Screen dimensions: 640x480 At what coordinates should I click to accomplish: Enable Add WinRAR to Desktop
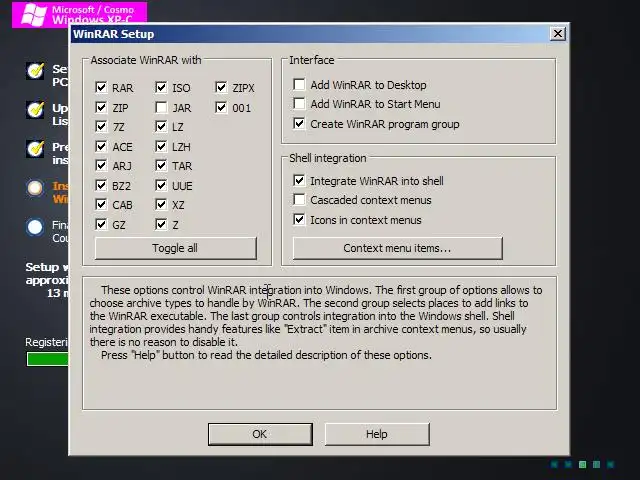tap(299, 84)
